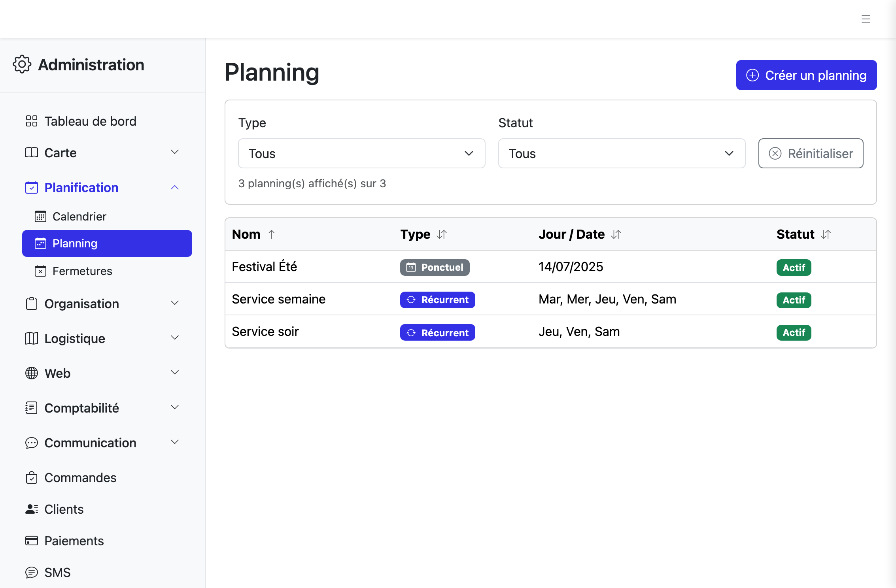Click the sort arrows next to Statut header
This screenshot has width=896, height=588.
[826, 234]
